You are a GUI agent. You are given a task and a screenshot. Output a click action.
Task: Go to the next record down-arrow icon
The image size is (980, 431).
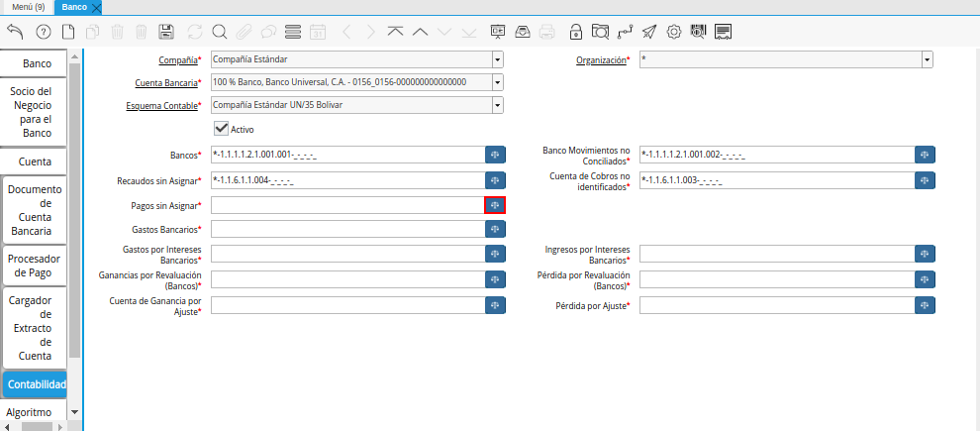444,32
